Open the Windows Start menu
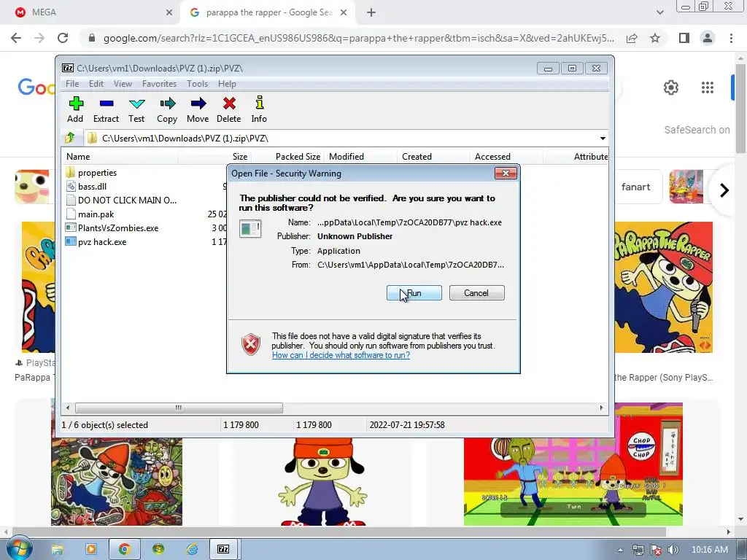747x560 pixels. [x=18, y=549]
